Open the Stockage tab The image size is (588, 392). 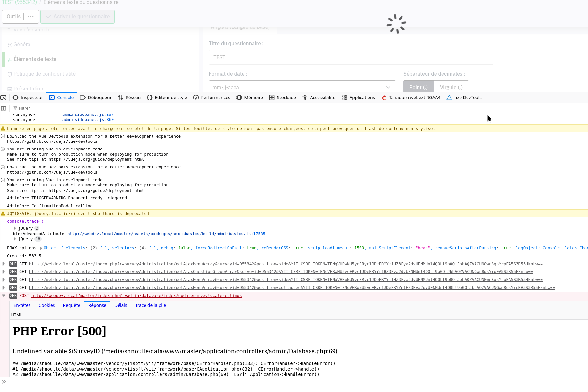point(283,98)
